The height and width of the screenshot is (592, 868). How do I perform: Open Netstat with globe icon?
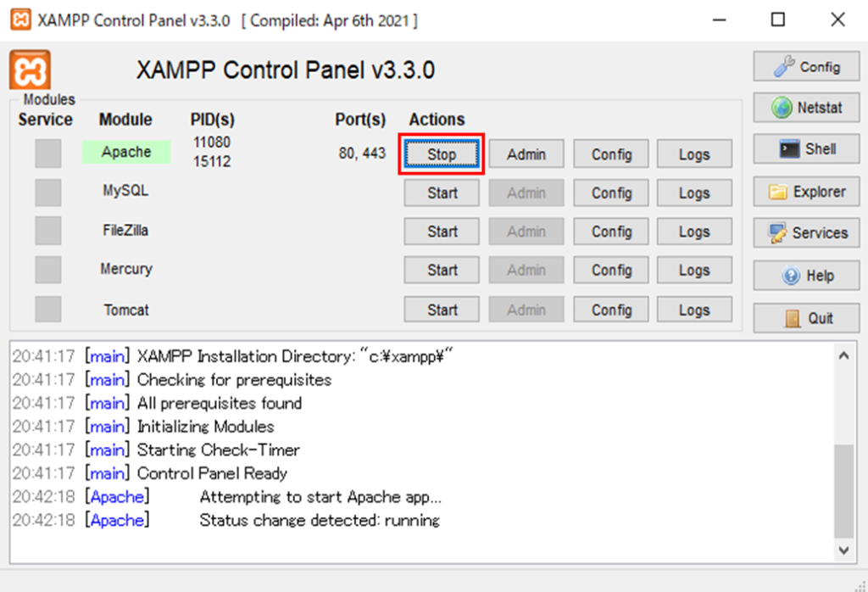click(806, 108)
